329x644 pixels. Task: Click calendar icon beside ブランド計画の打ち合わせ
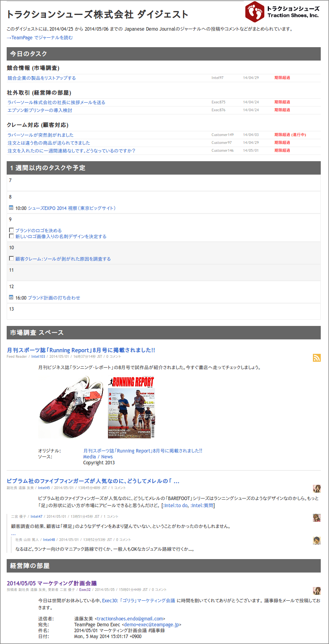11,298
